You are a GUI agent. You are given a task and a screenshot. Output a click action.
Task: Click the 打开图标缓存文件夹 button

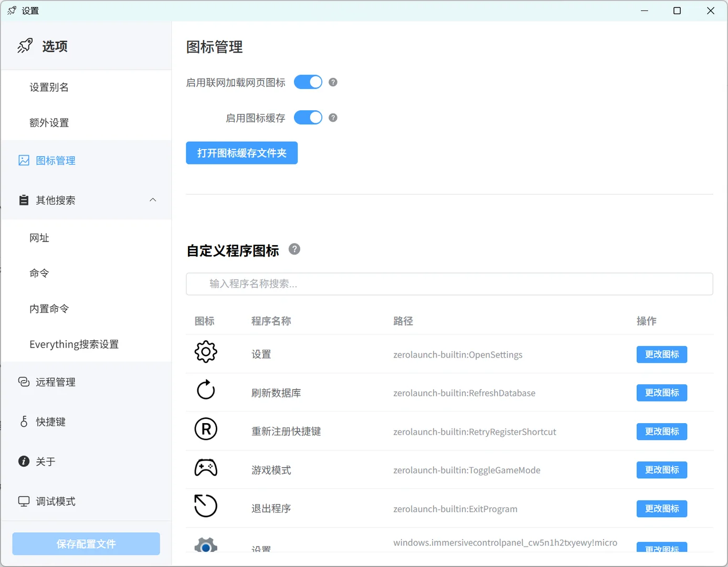(x=241, y=153)
